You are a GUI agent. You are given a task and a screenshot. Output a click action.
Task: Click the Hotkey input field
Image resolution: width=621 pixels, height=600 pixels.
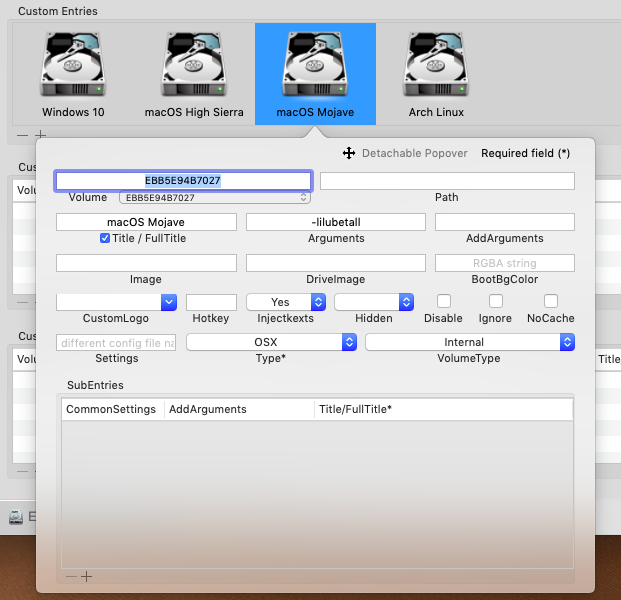211,303
